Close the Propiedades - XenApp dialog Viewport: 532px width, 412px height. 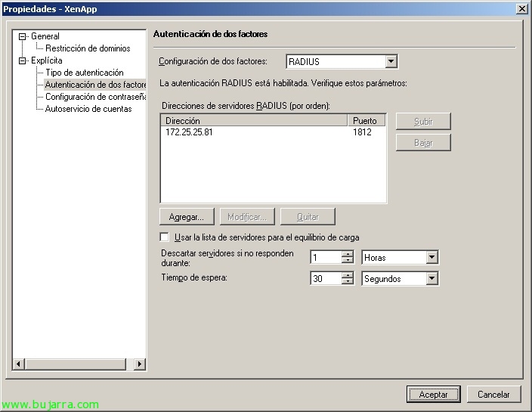click(522, 8)
